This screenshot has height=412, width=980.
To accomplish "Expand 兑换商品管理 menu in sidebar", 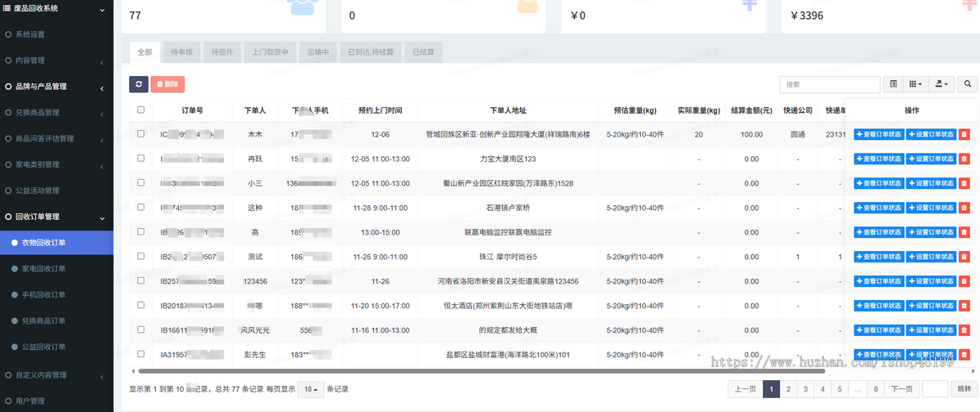I will (x=56, y=113).
